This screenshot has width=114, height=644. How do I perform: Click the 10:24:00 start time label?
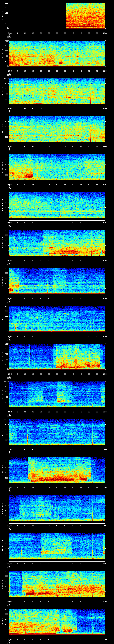9,601
